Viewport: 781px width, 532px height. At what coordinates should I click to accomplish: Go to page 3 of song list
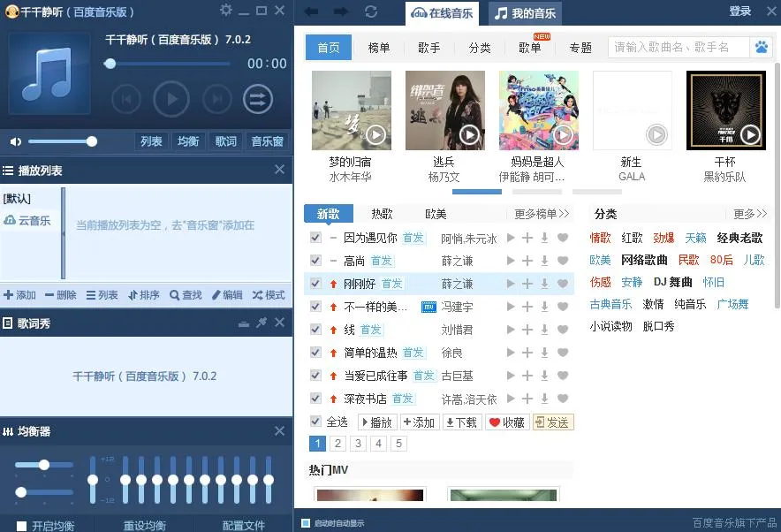coord(358,444)
